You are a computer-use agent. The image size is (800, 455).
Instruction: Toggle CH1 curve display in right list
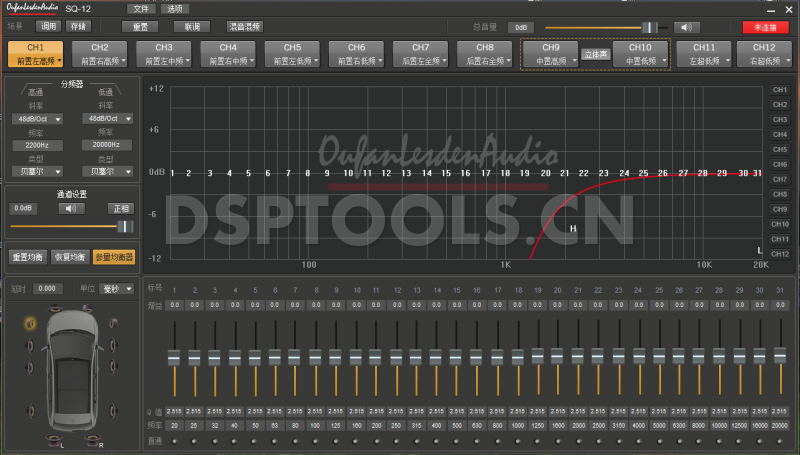point(780,90)
